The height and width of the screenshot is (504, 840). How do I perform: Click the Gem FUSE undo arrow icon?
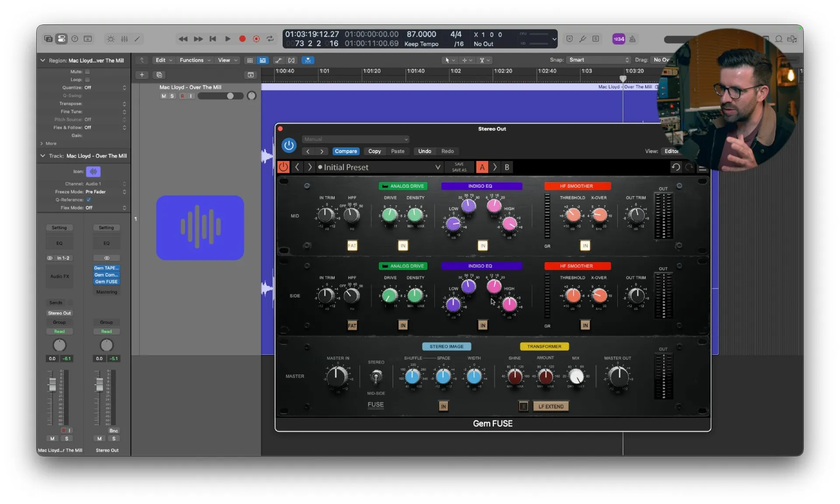[x=676, y=167]
